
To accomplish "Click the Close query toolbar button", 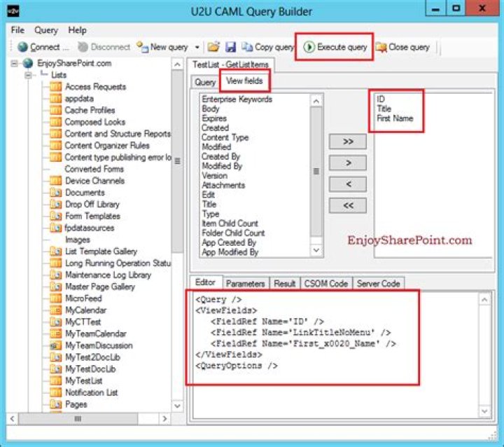I will coord(402,47).
